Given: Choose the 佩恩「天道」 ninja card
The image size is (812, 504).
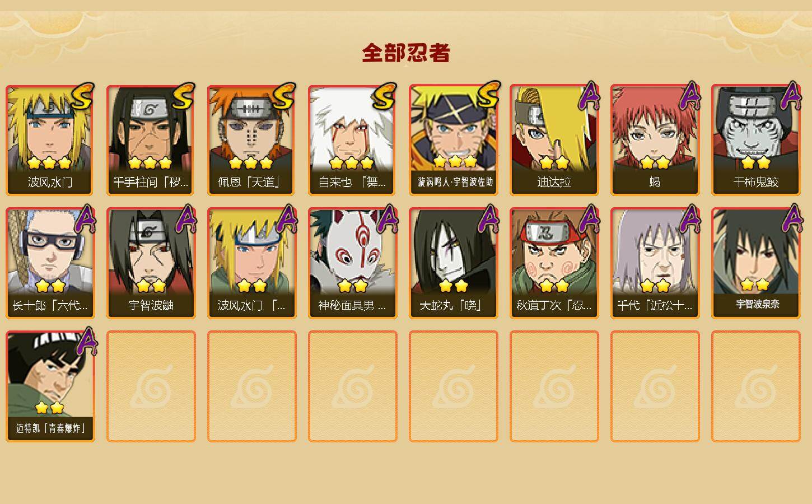Looking at the screenshot, I should tap(251, 140).
